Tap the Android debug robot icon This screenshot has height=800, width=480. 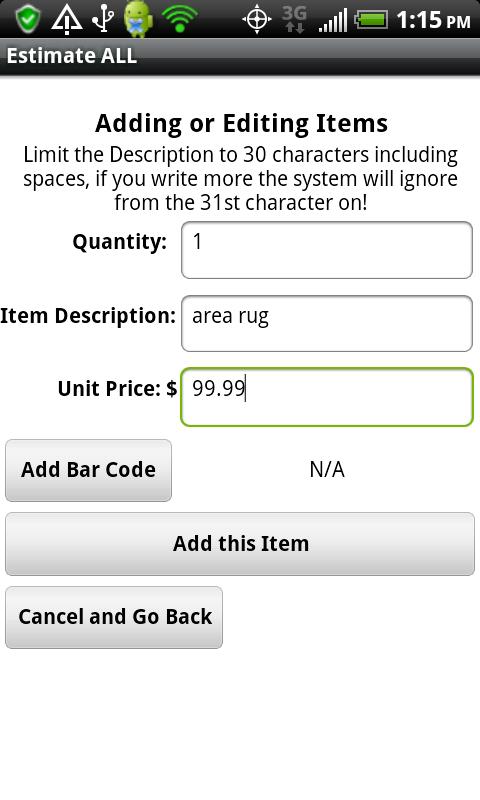pos(138,19)
